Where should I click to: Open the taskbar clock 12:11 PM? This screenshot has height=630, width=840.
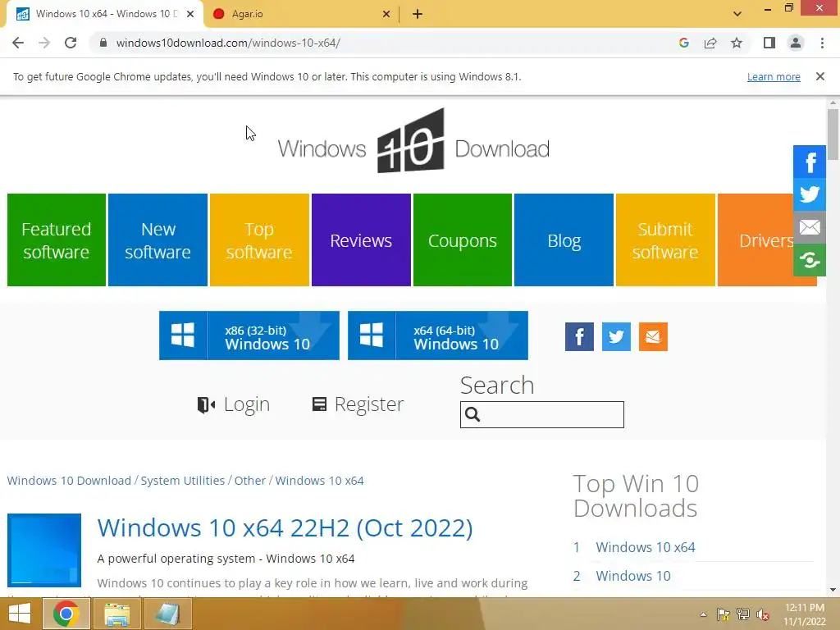805,614
